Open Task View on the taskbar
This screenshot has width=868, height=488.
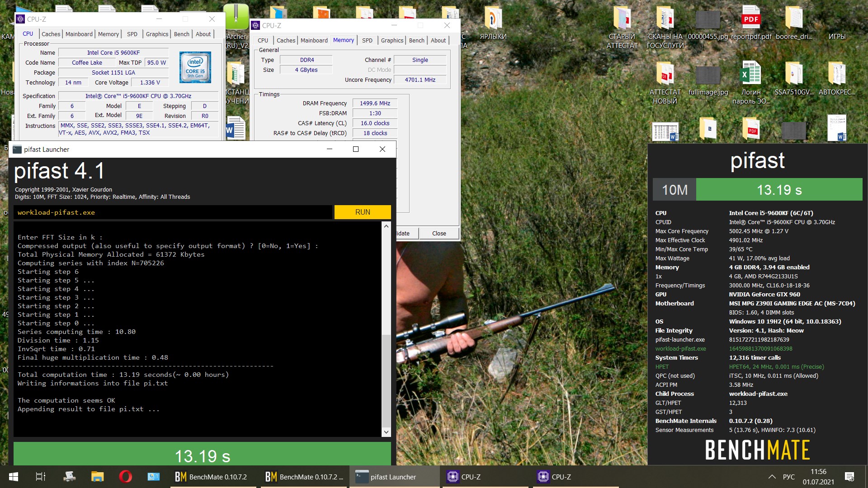pos(40,477)
